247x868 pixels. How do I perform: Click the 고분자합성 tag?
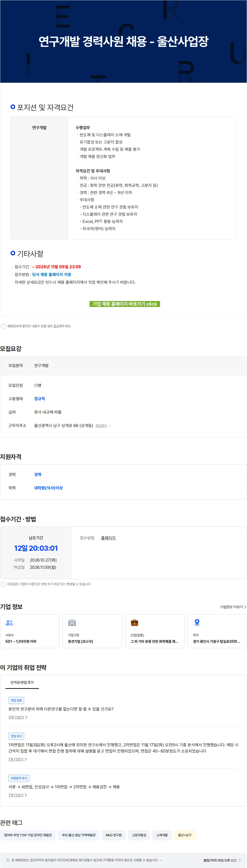(139, 835)
